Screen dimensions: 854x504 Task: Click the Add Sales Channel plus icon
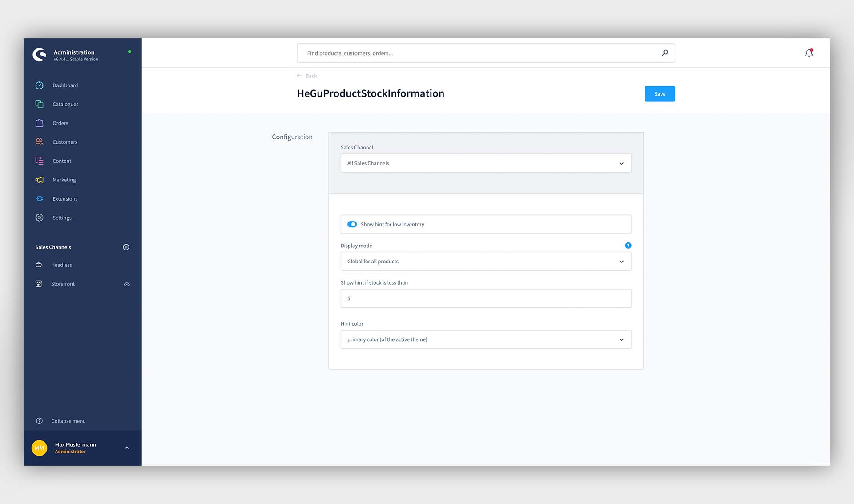126,246
